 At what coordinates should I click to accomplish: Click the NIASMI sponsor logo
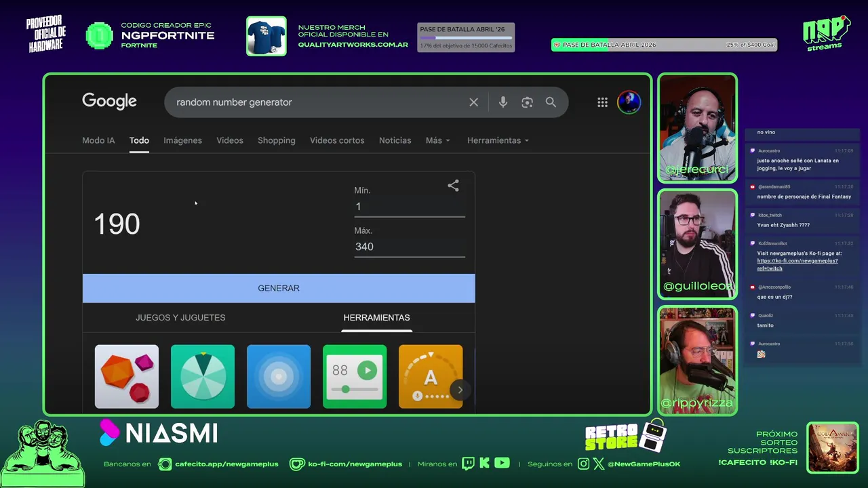[x=159, y=433]
